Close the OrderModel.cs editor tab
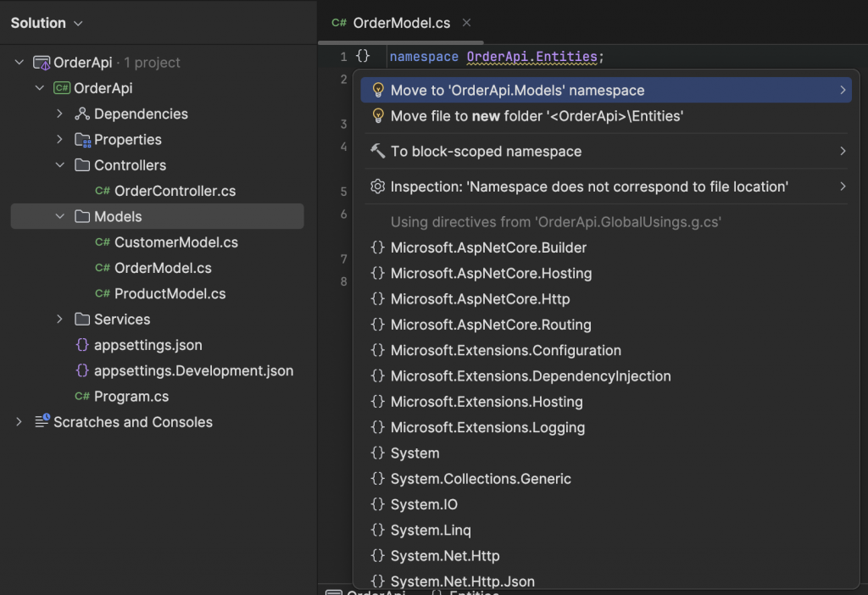 coord(467,23)
